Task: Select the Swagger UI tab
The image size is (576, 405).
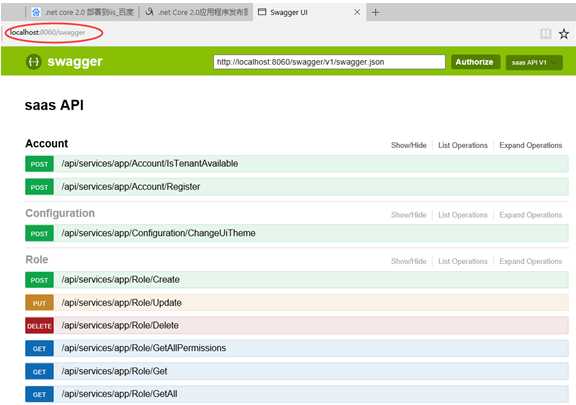Action: [309, 12]
